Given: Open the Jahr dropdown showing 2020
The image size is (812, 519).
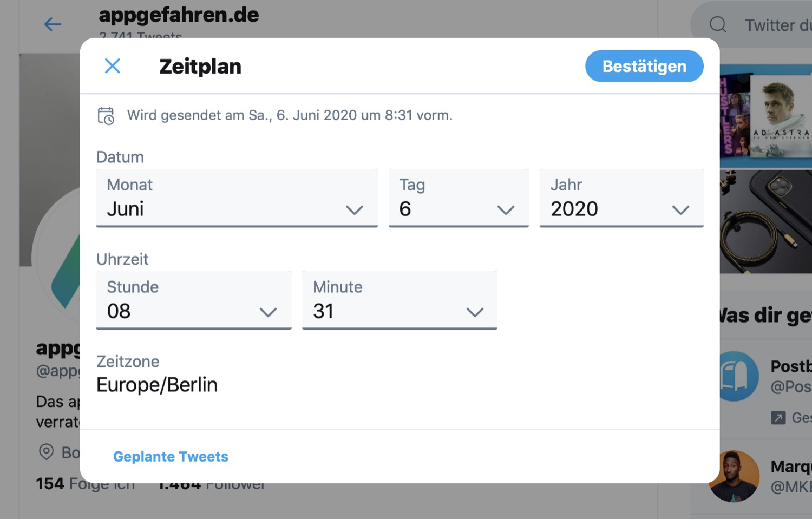Looking at the screenshot, I should (x=620, y=198).
